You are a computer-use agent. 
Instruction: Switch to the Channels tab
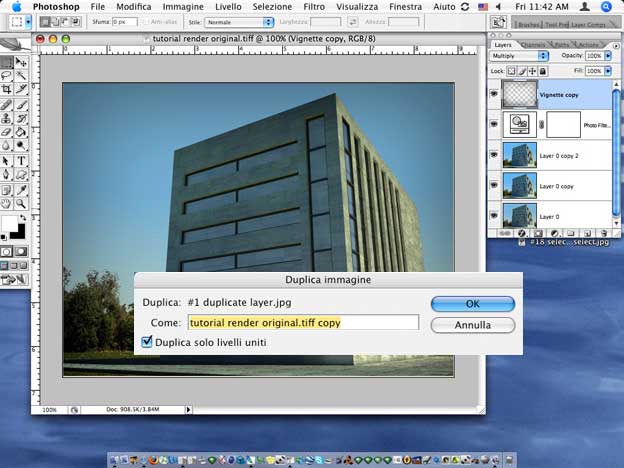coord(534,44)
